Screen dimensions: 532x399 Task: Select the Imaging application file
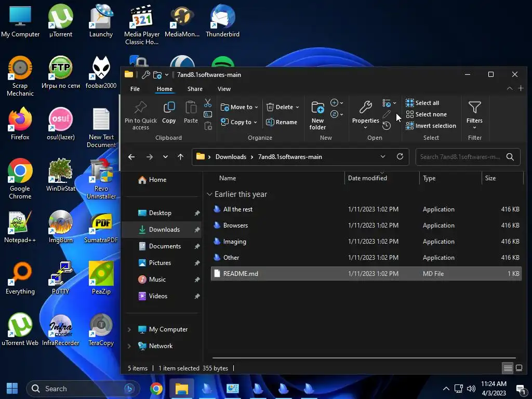pyautogui.click(x=366, y=242)
